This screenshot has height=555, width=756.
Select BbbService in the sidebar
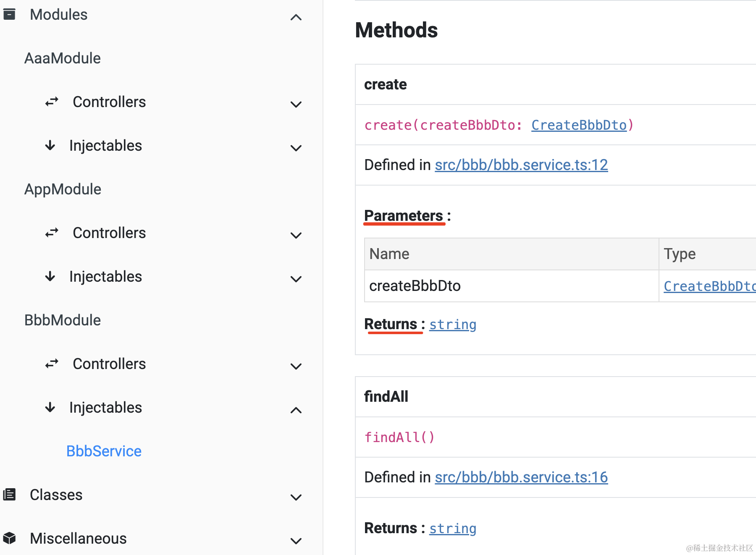[104, 451]
